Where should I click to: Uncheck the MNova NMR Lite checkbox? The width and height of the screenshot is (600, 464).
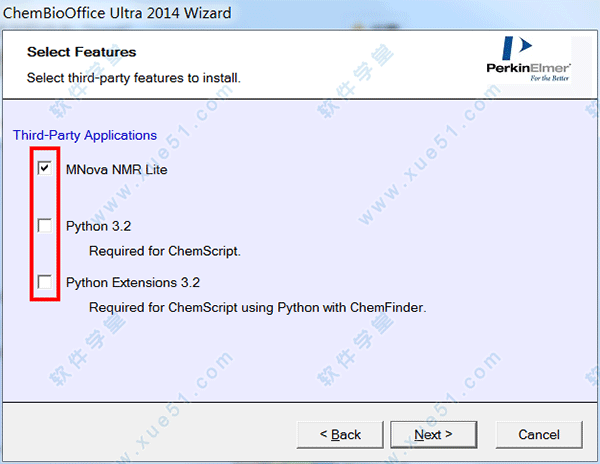45,168
